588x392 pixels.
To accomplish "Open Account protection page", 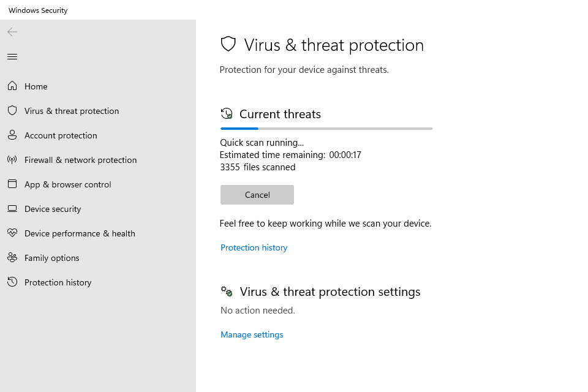I will (x=61, y=135).
